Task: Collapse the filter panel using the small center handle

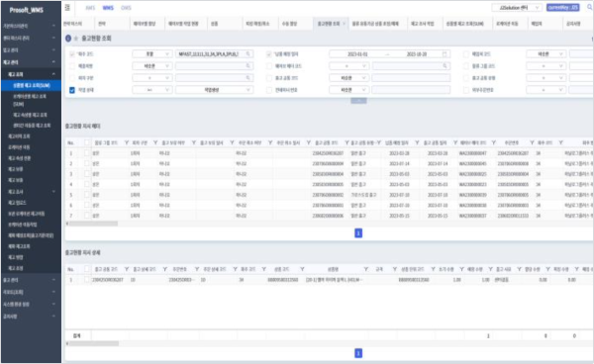Action: tap(358, 101)
